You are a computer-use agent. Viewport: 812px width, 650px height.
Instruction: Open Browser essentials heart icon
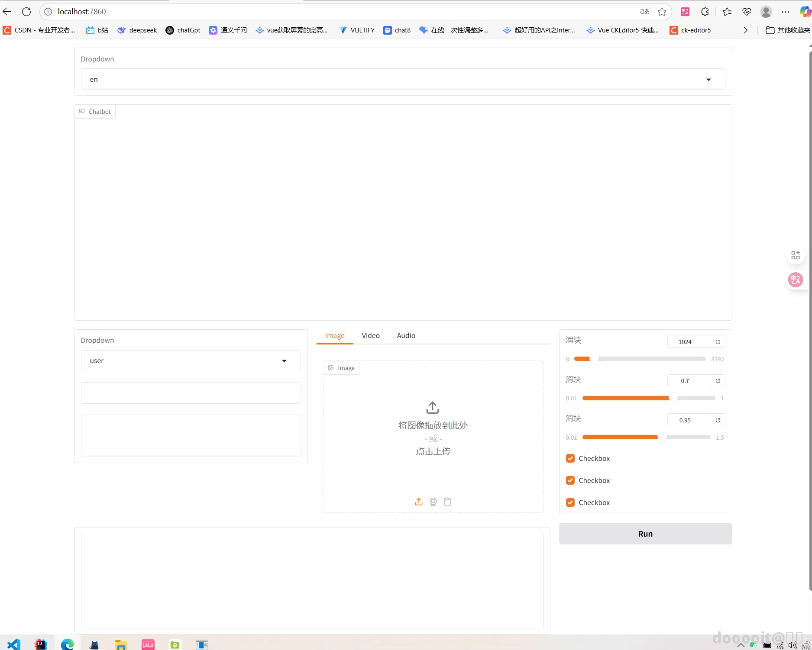pyautogui.click(x=747, y=12)
